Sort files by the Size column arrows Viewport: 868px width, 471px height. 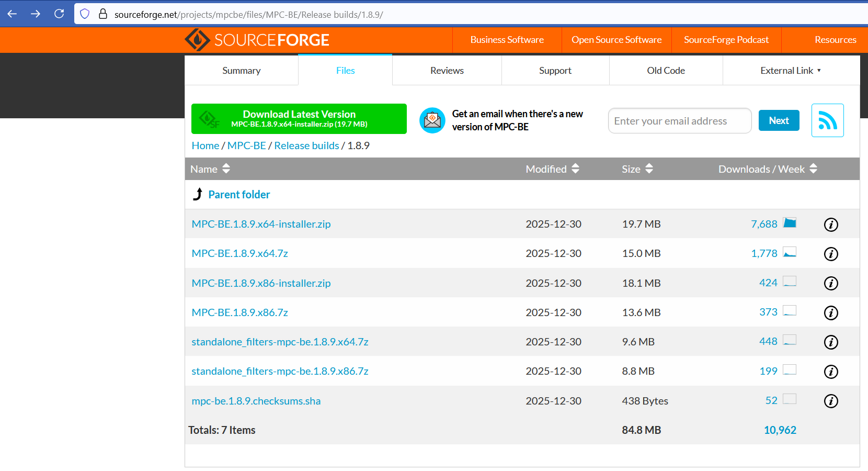pyautogui.click(x=649, y=169)
